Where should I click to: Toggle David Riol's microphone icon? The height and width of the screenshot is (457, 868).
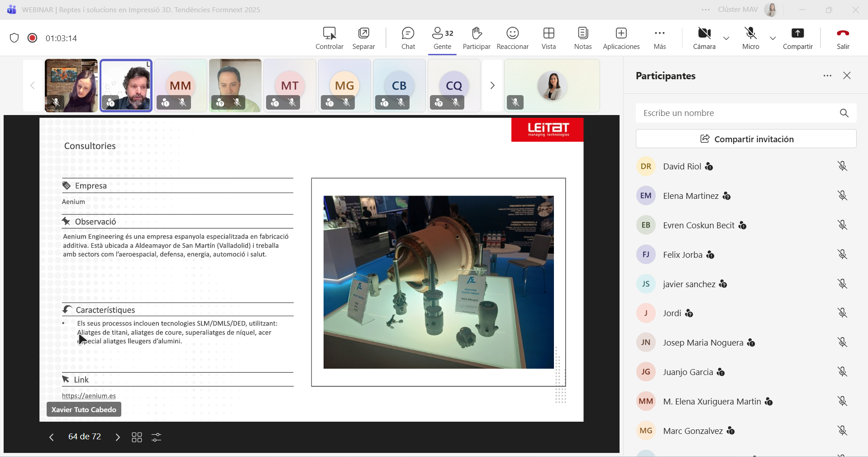click(x=842, y=166)
